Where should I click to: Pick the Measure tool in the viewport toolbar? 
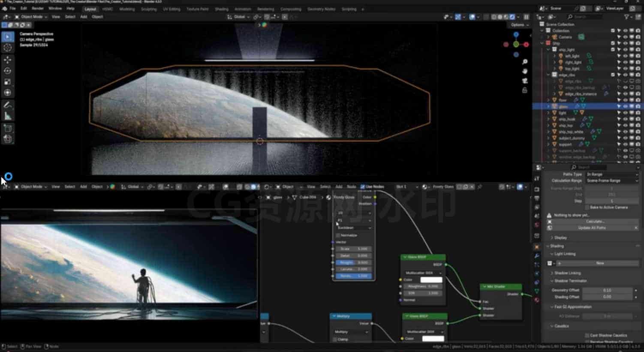point(8,116)
